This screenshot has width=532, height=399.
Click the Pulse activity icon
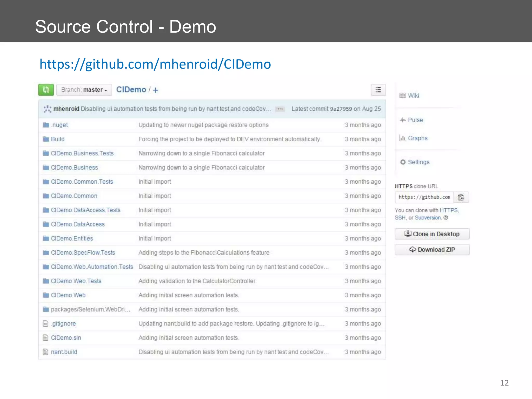pos(403,120)
